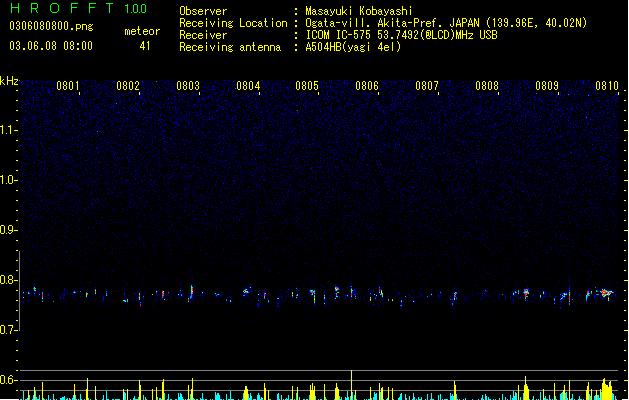629x400 pixels.
Task: Click the bright meteor echo cluster near 0810
Action: 605,293
